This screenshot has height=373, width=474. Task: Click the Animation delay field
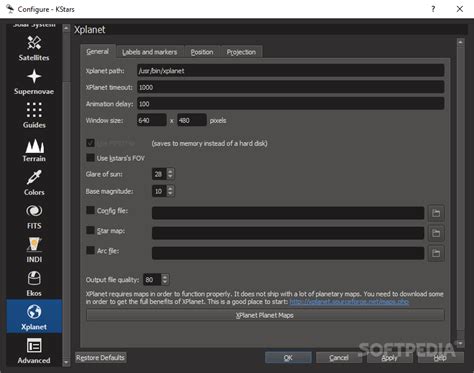tap(290, 104)
